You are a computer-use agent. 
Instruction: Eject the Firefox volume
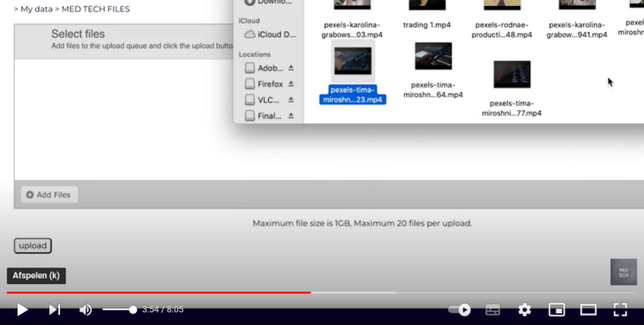coord(291,84)
